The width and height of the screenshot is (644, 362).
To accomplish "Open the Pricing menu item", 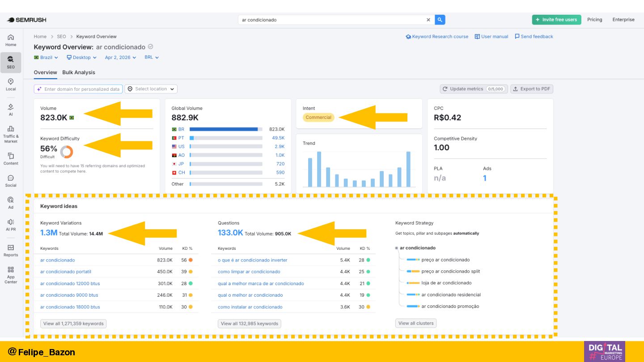I will pos(594,20).
